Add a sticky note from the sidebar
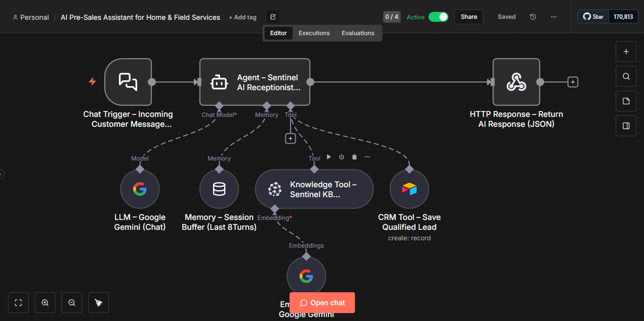The image size is (644, 321). [x=626, y=101]
